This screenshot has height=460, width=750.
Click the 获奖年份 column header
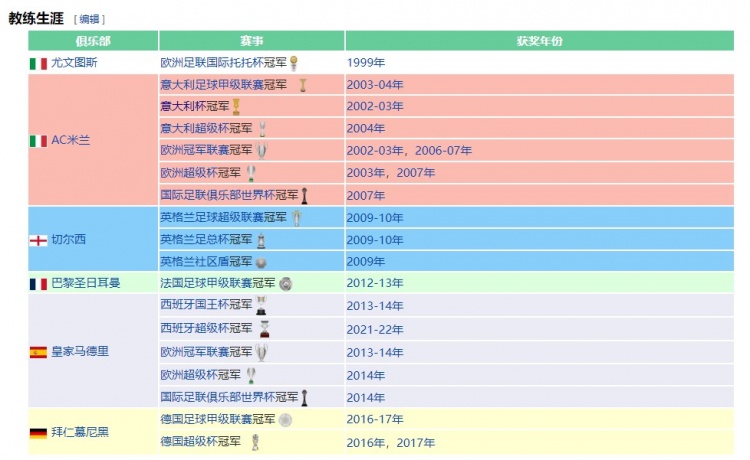(540, 41)
